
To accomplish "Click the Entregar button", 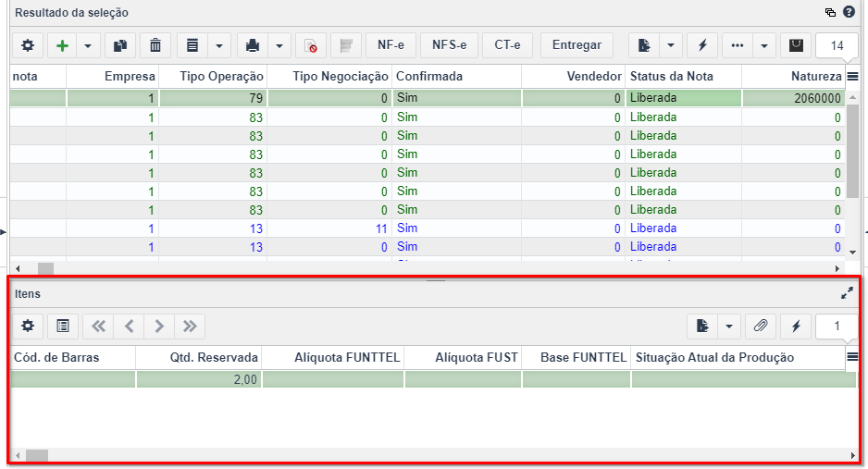I will click(577, 45).
